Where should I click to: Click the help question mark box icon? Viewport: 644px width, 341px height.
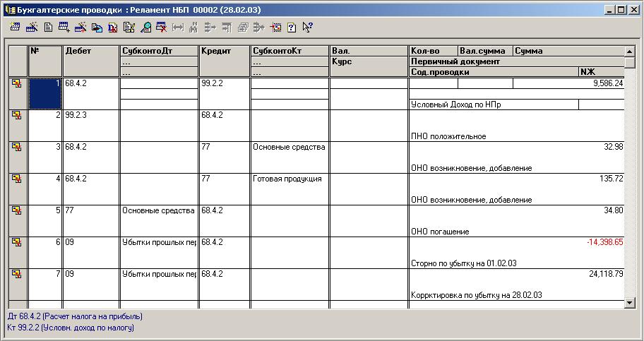pos(291,28)
